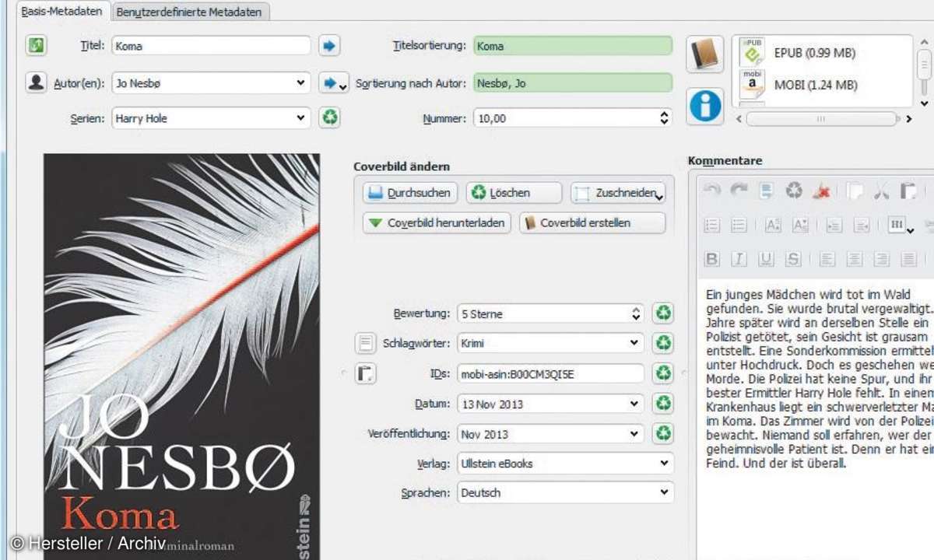This screenshot has width=934, height=560.
Task: Toggle underline formatting in comments
Action: (766, 259)
